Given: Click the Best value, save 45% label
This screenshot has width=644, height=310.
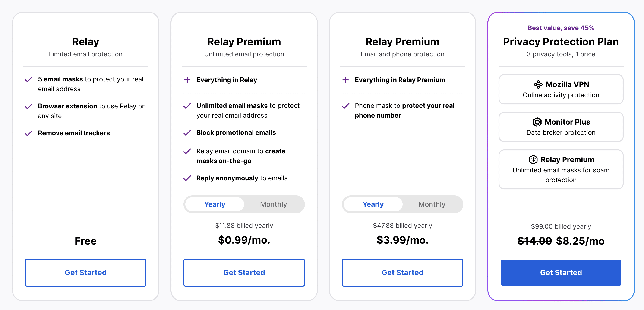Looking at the screenshot, I should click(561, 28).
